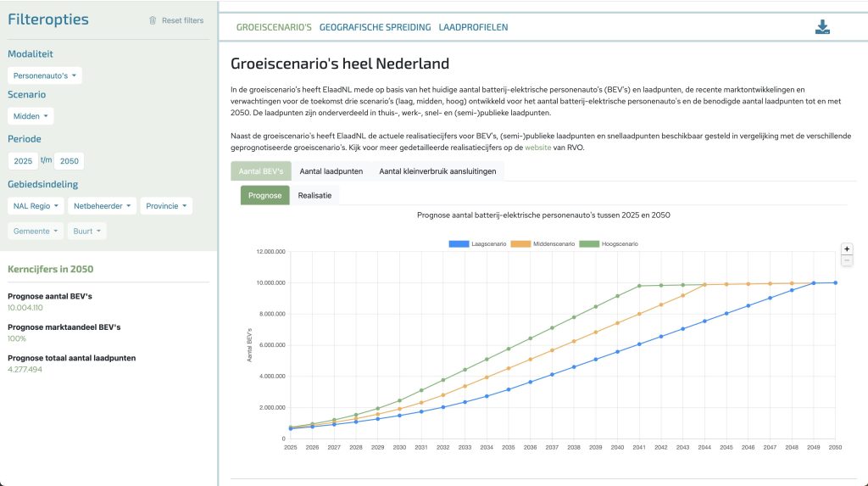This screenshot has width=868, height=486.
Task: Open the Personenauto's modality dropdown
Action: click(x=45, y=75)
